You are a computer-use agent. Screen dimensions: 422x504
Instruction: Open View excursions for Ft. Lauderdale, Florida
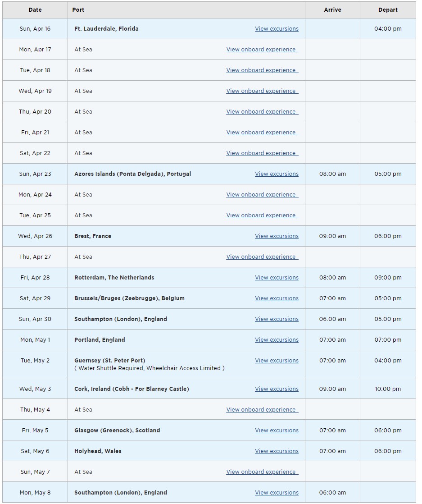coord(277,28)
